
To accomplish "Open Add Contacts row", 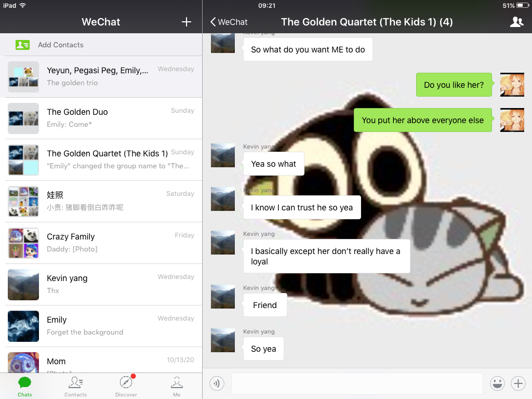I will [x=101, y=45].
